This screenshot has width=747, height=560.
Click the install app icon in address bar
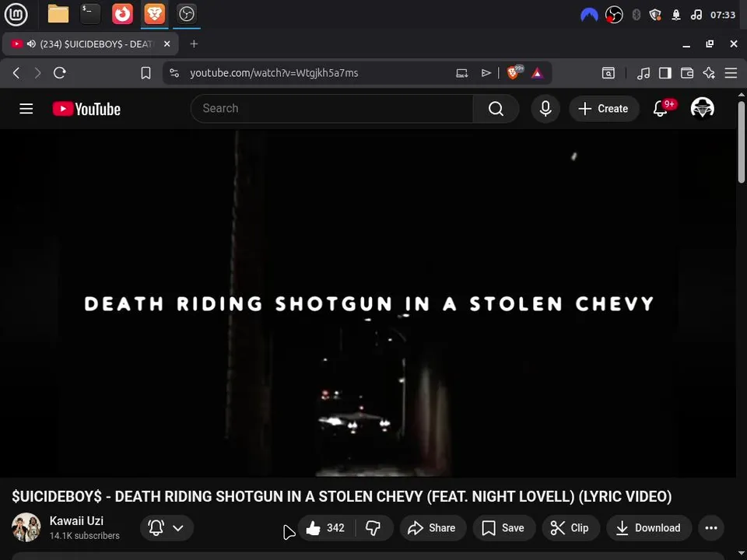click(x=461, y=73)
